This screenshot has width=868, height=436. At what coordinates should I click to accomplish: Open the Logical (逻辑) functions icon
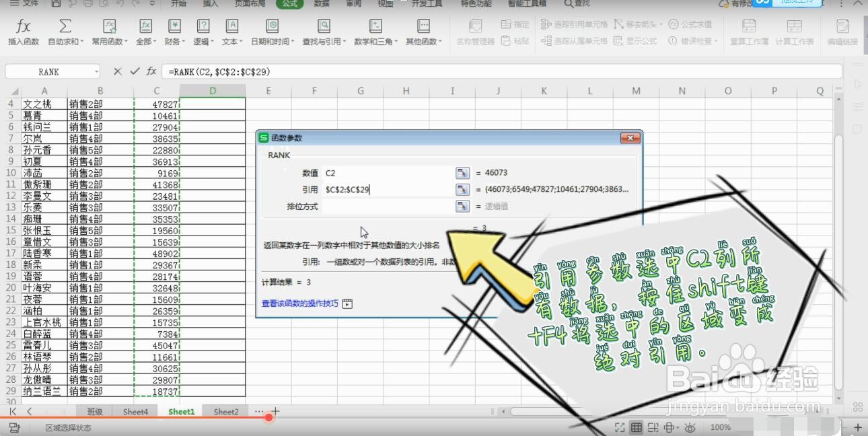tap(203, 26)
